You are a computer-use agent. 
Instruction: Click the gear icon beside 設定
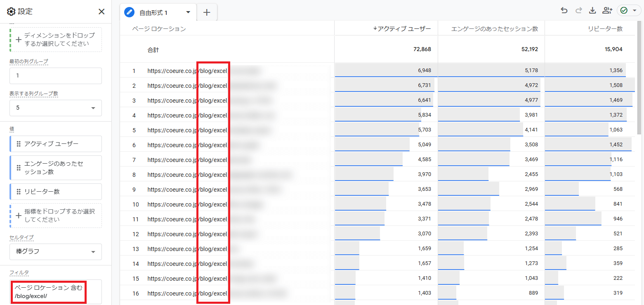click(11, 12)
